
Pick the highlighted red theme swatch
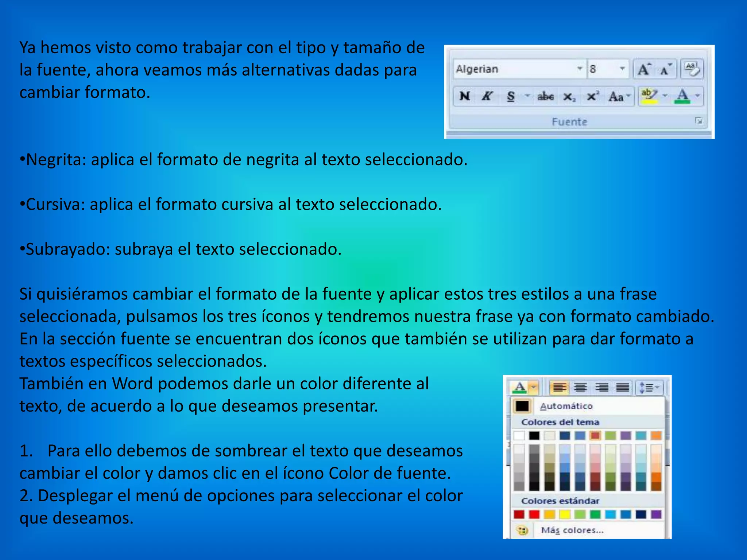[x=595, y=435]
